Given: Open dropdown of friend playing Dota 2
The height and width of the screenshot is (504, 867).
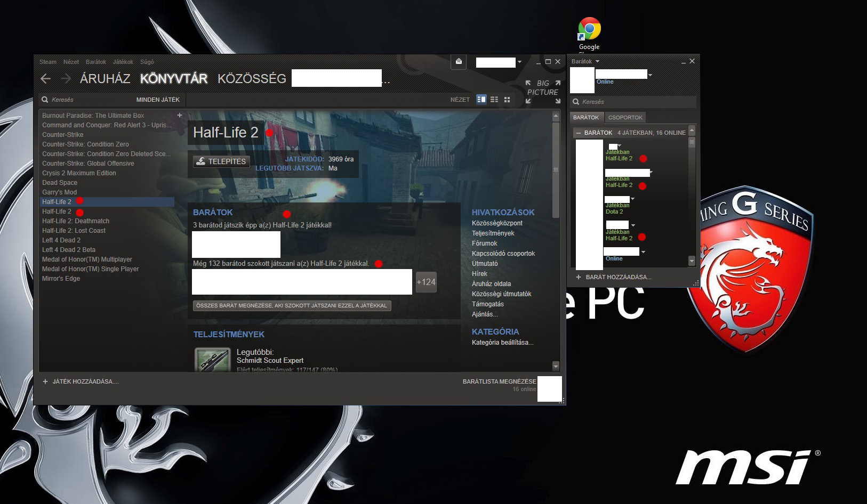Looking at the screenshot, I should (632, 199).
